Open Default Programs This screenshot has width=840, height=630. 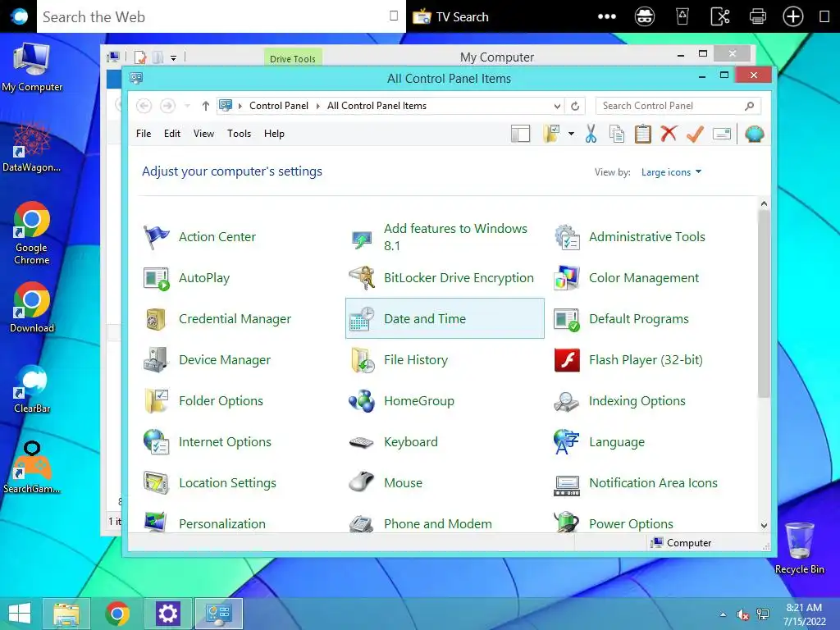622,319
